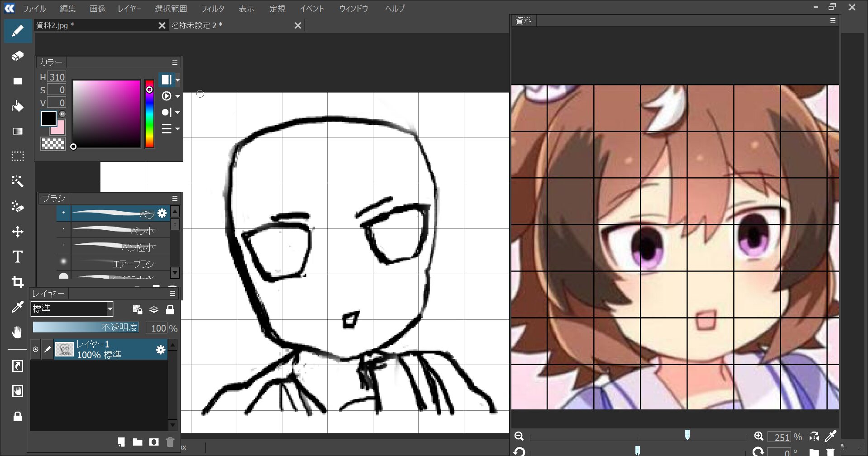Viewport: 868px width, 456px height.
Task: Click the transparent checkerboard color swatch
Action: [x=53, y=144]
